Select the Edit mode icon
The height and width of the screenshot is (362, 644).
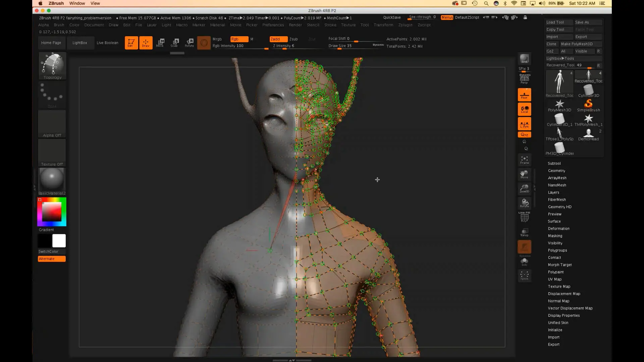pyautogui.click(x=131, y=43)
